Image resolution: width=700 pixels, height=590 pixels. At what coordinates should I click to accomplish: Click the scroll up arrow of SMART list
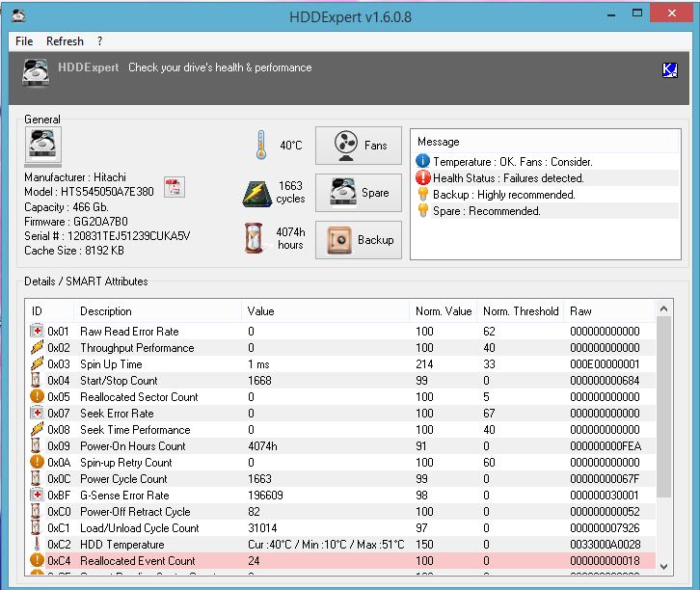pos(663,308)
